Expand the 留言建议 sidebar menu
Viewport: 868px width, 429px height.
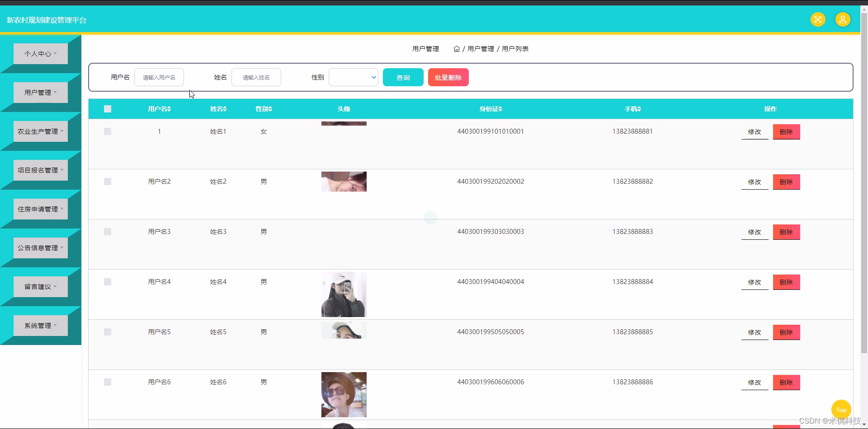click(x=41, y=287)
